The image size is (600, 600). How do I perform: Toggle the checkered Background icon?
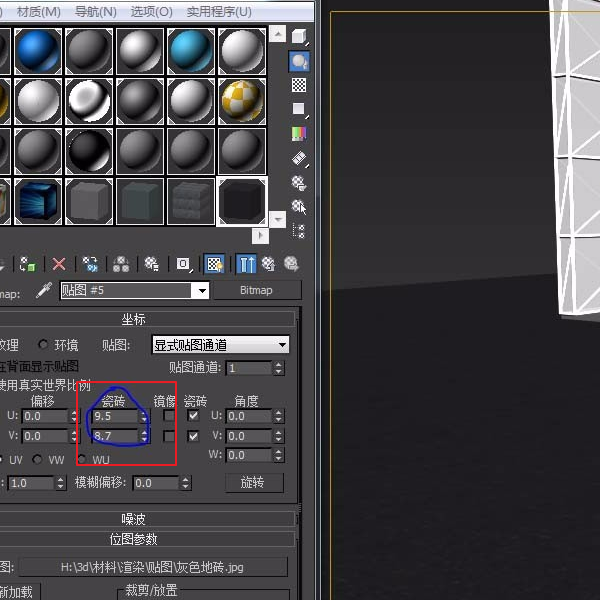tap(299, 85)
